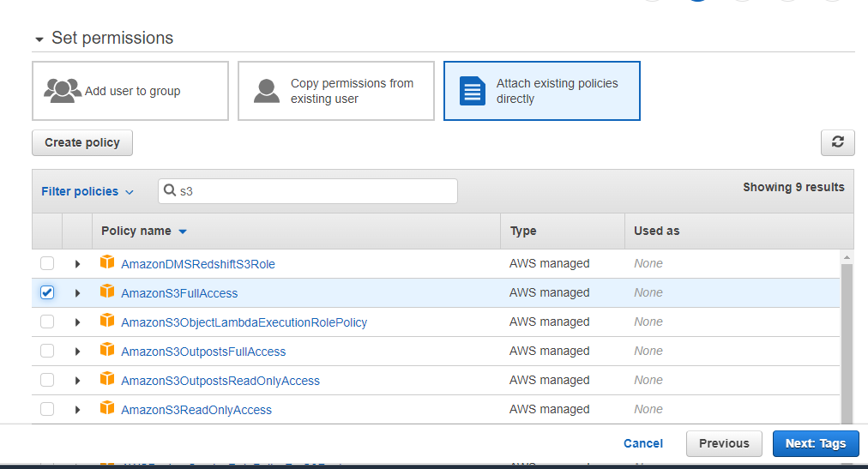Open the AmazonS3FullAccess policy link
The image size is (868, 469).
coord(179,293)
